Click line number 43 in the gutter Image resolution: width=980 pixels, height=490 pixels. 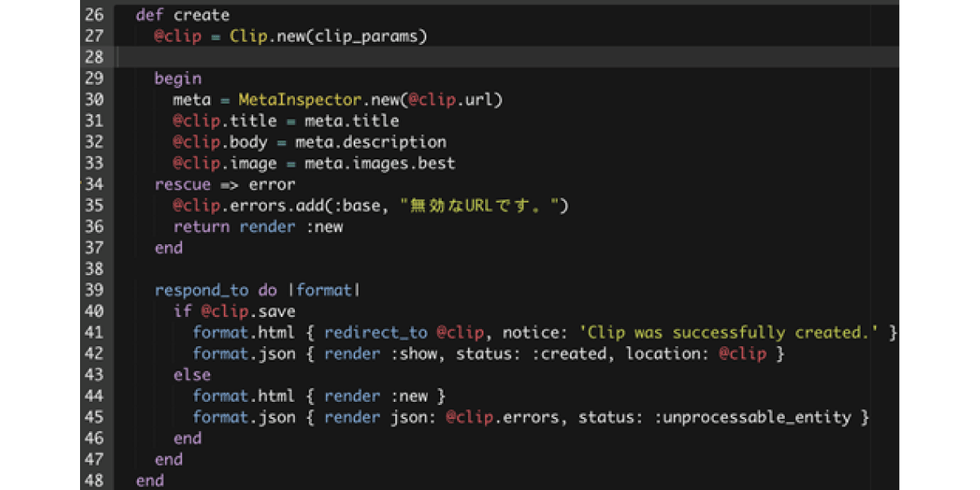pos(94,376)
